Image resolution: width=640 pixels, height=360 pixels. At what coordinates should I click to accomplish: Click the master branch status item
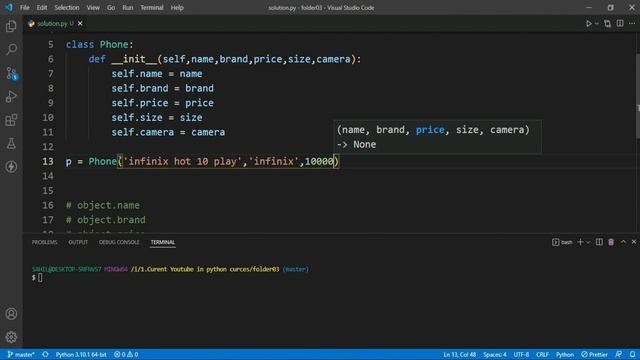click(x=21, y=354)
